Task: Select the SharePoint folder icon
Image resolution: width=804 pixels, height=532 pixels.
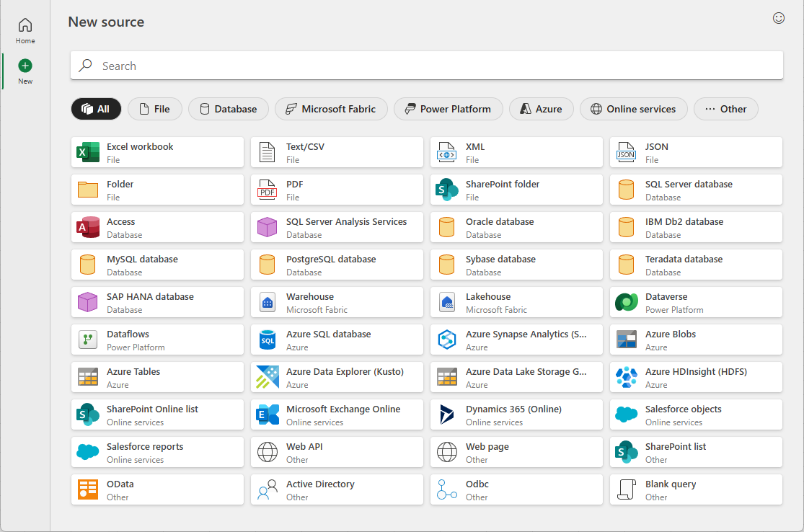Action: tap(447, 190)
